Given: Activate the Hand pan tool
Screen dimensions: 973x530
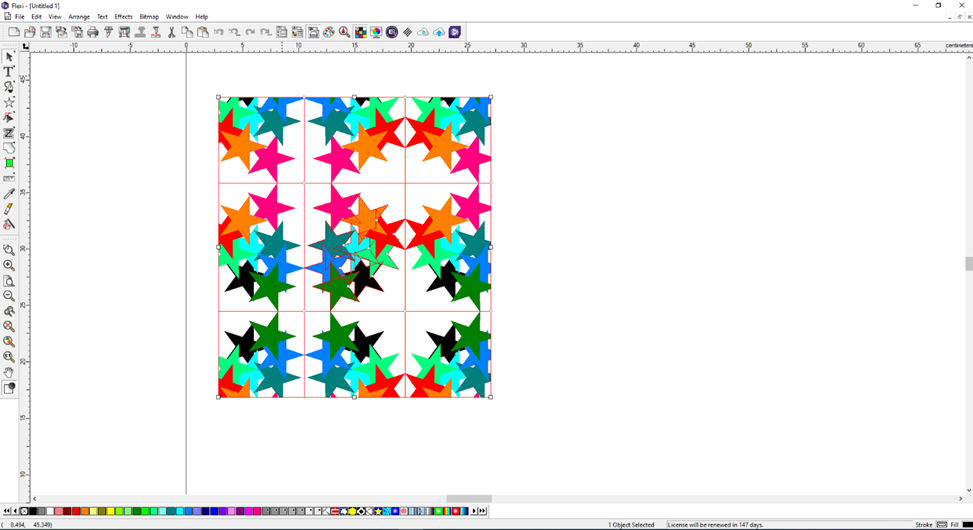Looking at the screenshot, I should pyautogui.click(x=9, y=372).
